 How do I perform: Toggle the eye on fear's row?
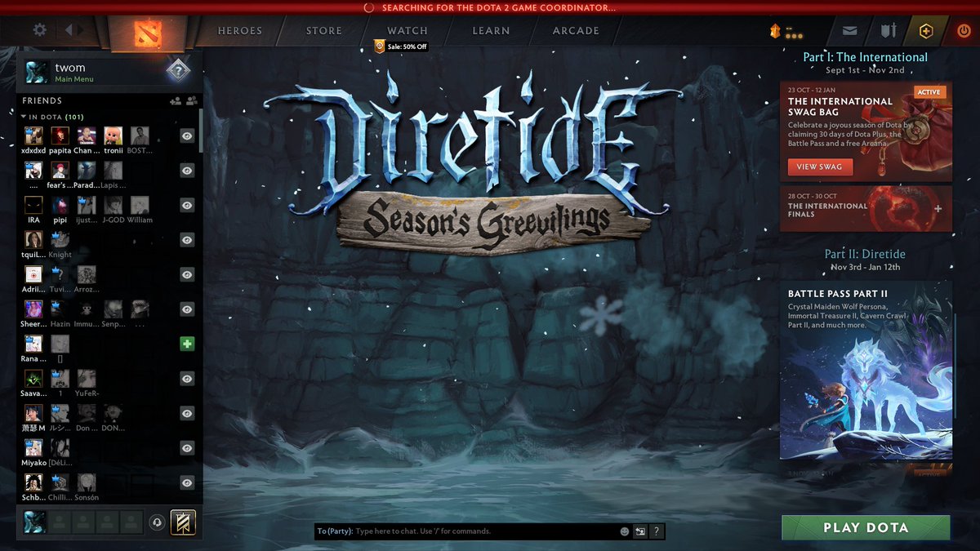pyautogui.click(x=187, y=171)
